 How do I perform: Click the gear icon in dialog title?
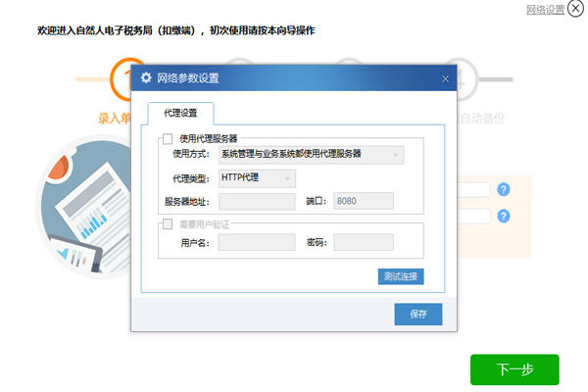pos(146,77)
